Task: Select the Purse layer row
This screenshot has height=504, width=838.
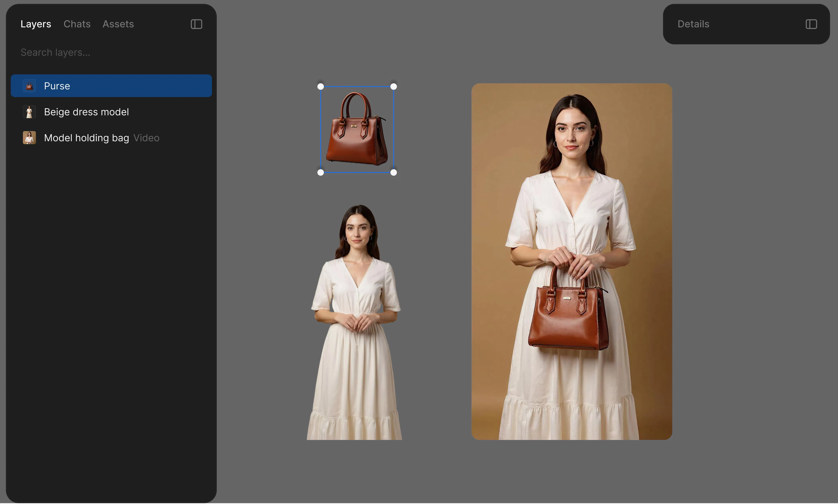Action: click(111, 86)
